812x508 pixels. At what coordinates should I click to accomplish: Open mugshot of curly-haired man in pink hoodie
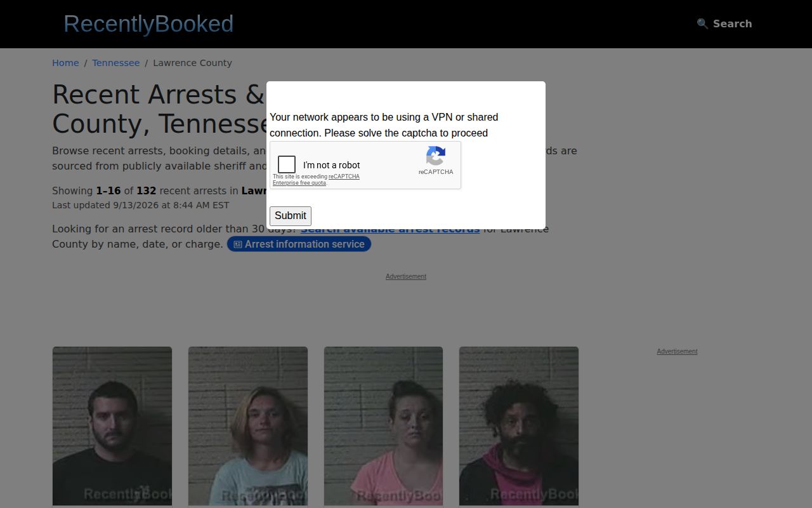coord(519,426)
